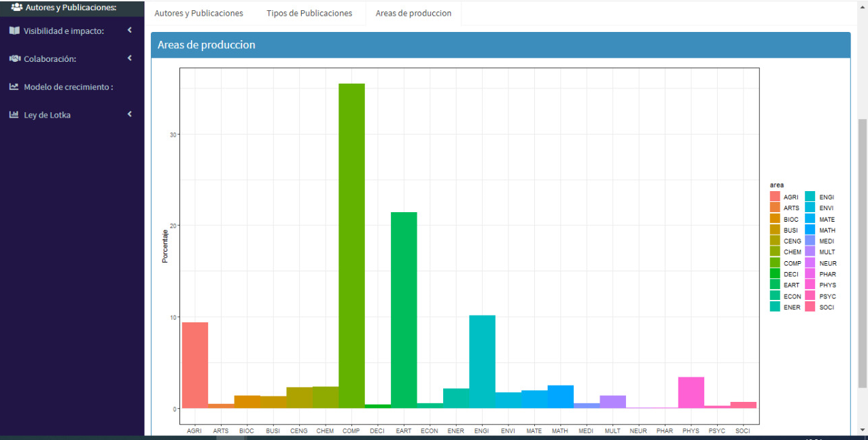The width and height of the screenshot is (868, 440).
Task: Open the Tipos de Publicaciones tab
Action: pyautogui.click(x=309, y=14)
